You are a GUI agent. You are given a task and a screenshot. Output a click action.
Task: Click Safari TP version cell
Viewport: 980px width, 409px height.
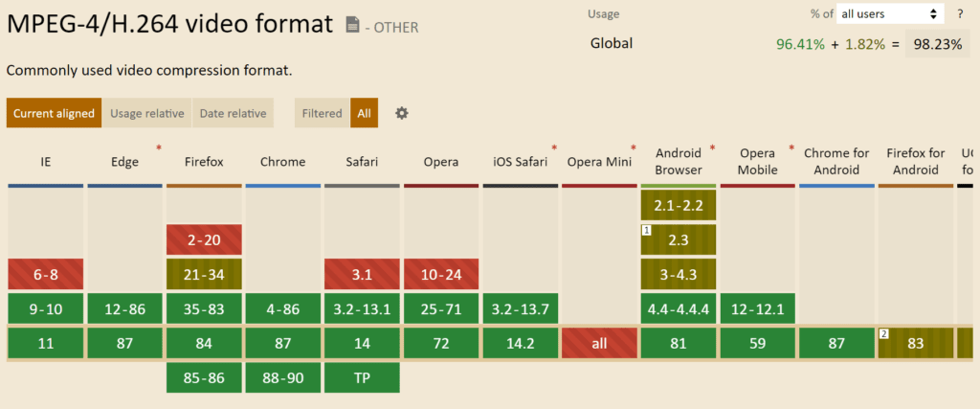point(362,377)
